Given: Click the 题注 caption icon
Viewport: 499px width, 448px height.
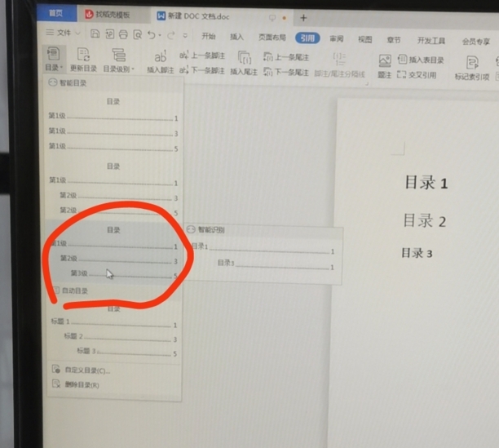Looking at the screenshot, I should click(384, 60).
